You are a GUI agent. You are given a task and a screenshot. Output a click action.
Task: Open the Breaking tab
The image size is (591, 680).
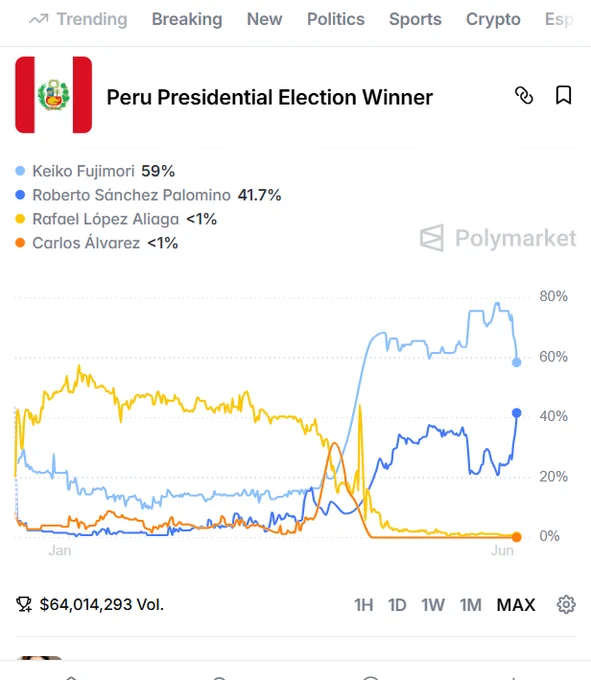coord(187,19)
